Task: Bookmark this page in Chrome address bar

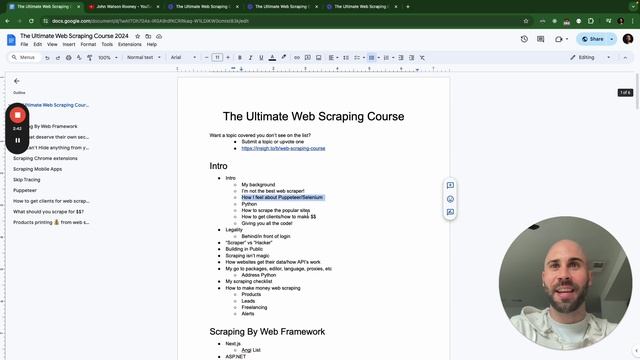Action: pyautogui.click(x=526, y=21)
